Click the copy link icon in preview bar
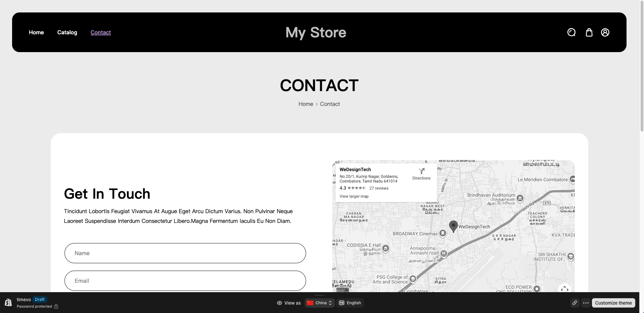 (x=575, y=303)
